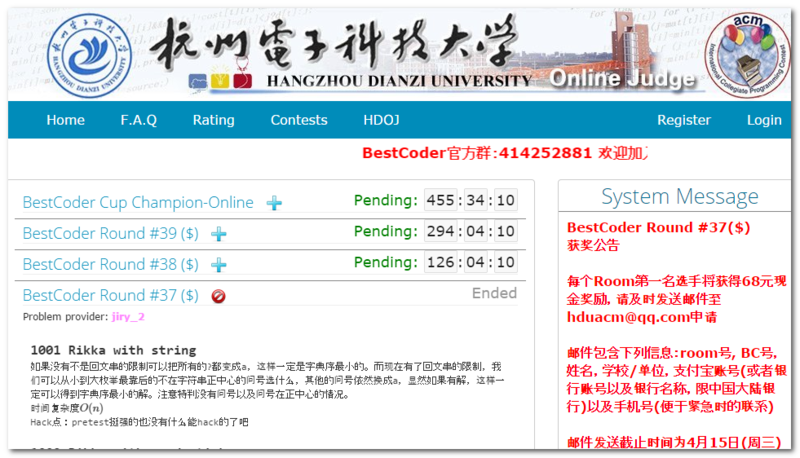The width and height of the screenshot is (800, 458).
Task: Open BestCoder Cup Champion-Online contest link
Action: tap(138, 202)
